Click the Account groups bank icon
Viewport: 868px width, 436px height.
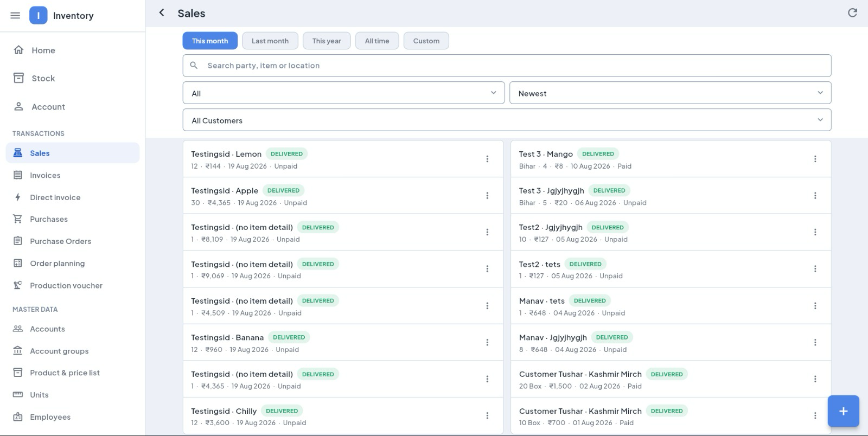point(18,351)
